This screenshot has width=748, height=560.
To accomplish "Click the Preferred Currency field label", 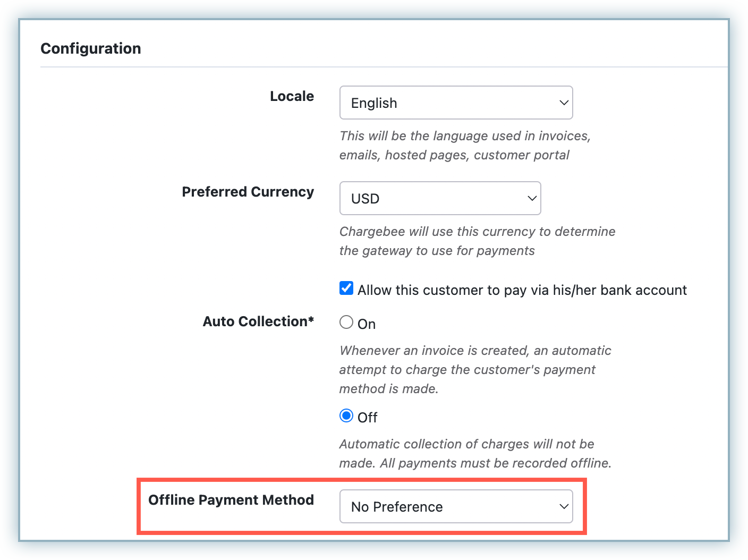I will click(x=248, y=192).
